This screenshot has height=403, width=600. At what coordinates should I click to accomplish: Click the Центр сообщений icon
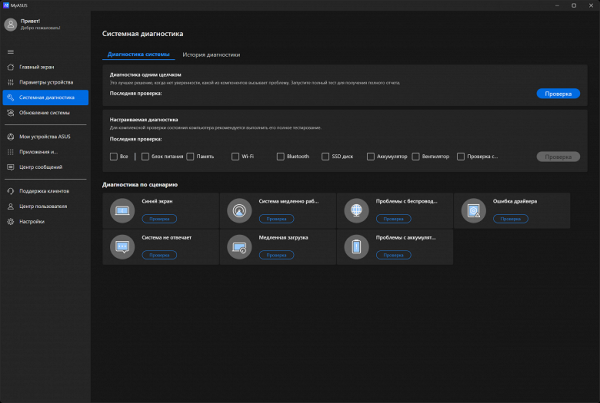[10, 166]
